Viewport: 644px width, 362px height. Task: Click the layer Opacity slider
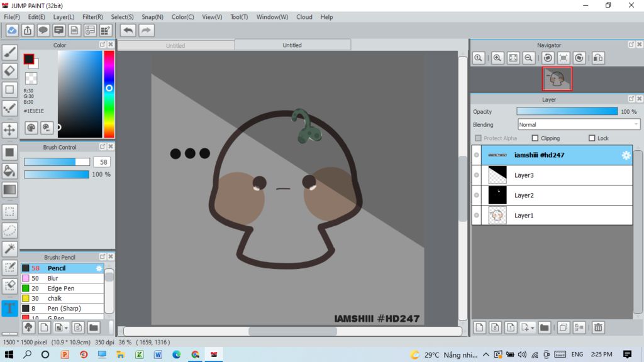point(567,112)
